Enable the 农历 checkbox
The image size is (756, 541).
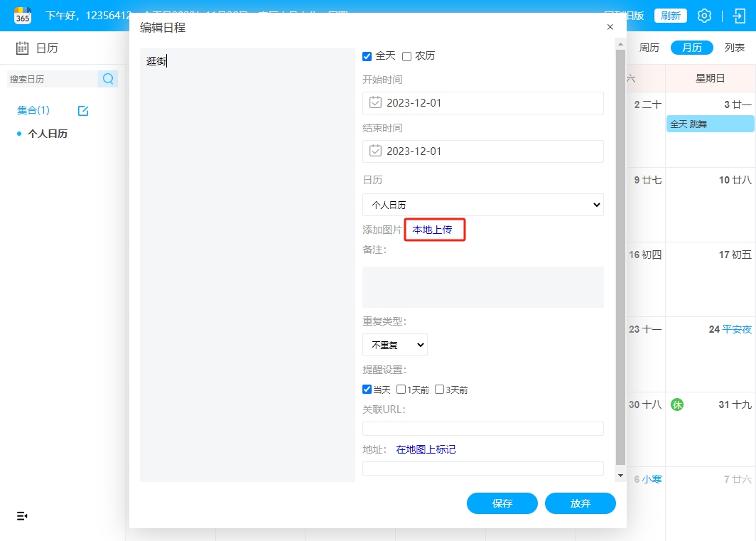pyautogui.click(x=407, y=56)
